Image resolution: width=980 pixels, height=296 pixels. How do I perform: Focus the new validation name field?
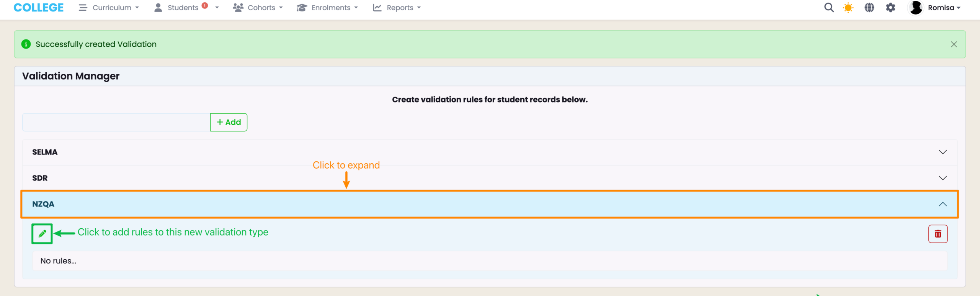[116, 122]
